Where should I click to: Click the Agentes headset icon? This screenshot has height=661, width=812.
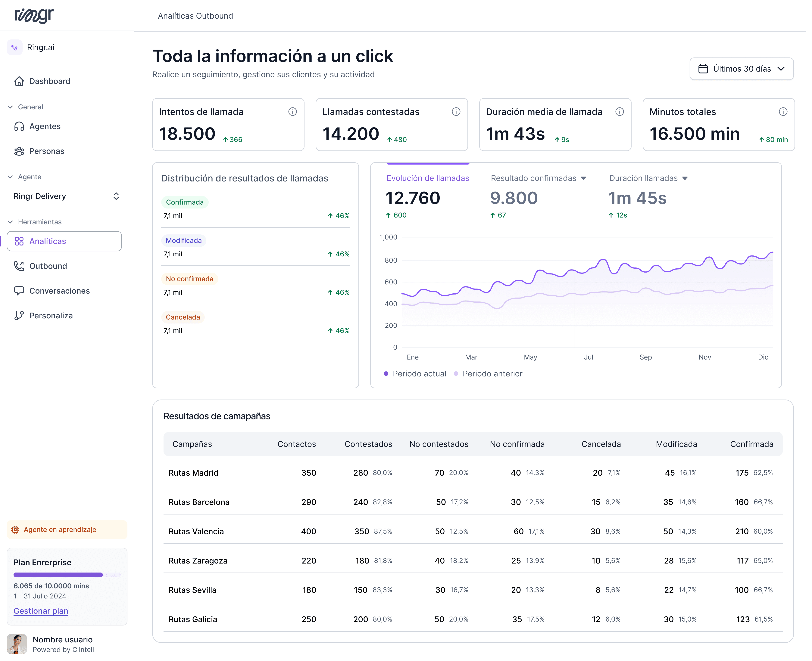[19, 126]
